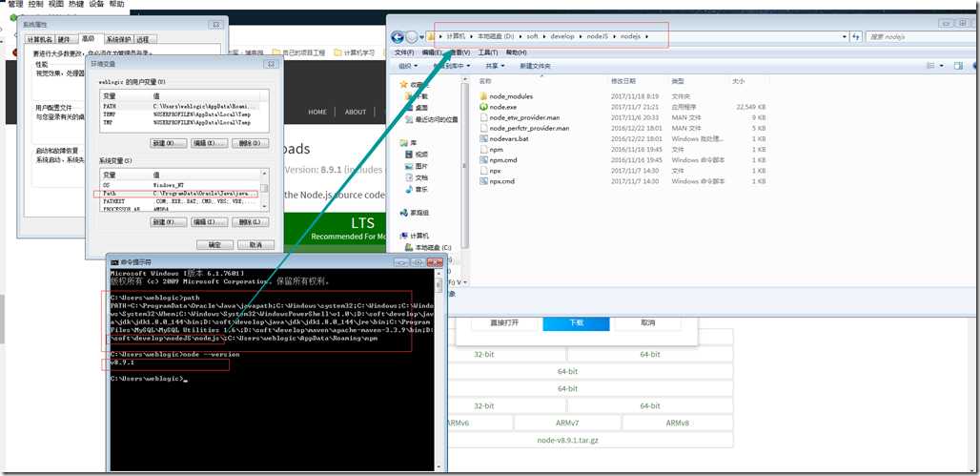
Task: Click 新建(N) under user variables
Action: pyautogui.click(x=168, y=143)
